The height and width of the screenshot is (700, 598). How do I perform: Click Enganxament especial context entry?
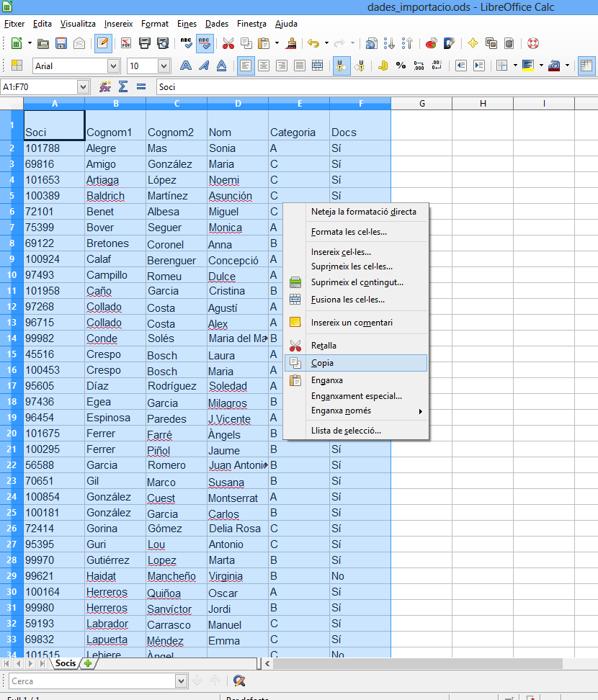pos(356,396)
